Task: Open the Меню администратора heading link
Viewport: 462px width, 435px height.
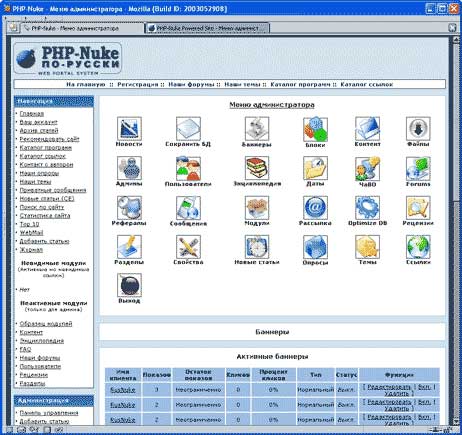Action: pos(272,105)
